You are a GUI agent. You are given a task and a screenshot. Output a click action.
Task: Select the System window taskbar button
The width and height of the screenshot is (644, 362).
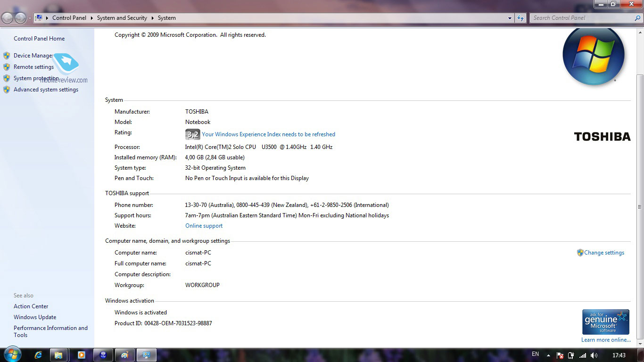(146, 355)
